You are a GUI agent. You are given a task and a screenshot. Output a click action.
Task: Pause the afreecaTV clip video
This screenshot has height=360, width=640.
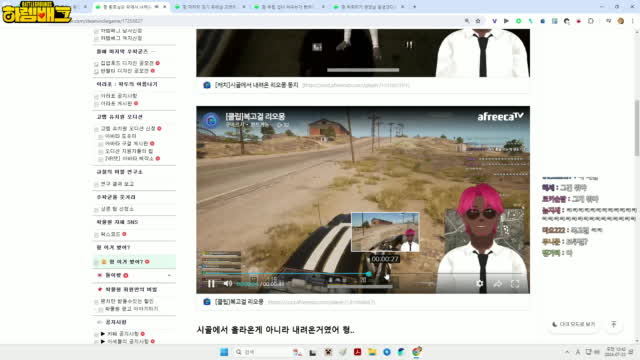click(211, 284)
